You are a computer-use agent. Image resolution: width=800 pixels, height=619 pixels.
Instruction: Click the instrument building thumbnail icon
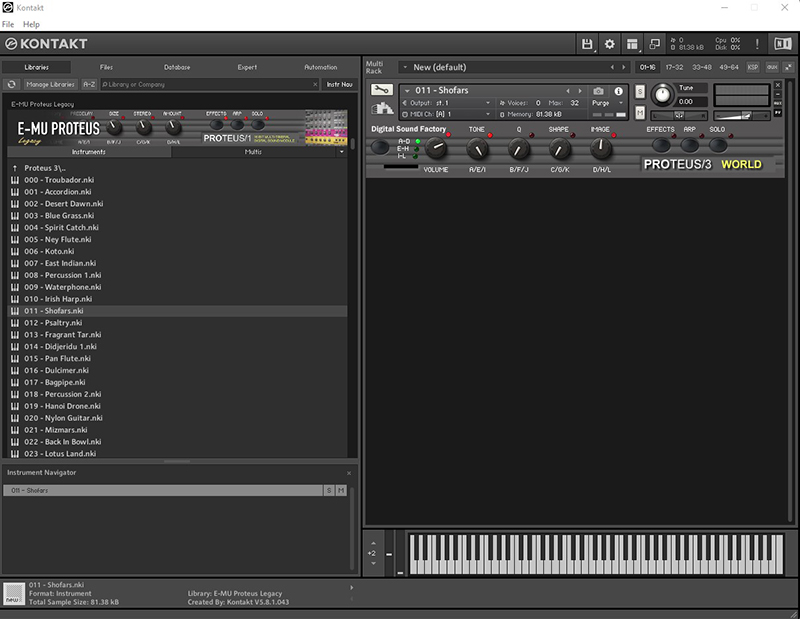pyautogui.click(x=382, y=108)
